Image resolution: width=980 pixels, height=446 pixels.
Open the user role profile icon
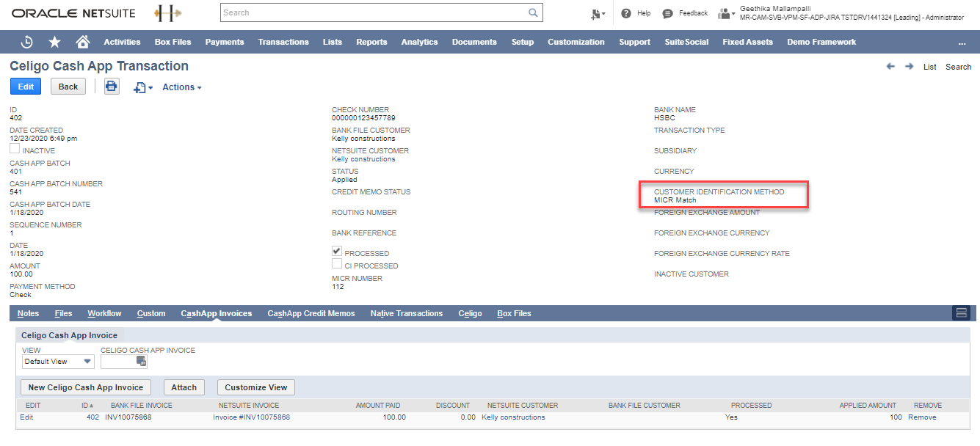[726, 13]
